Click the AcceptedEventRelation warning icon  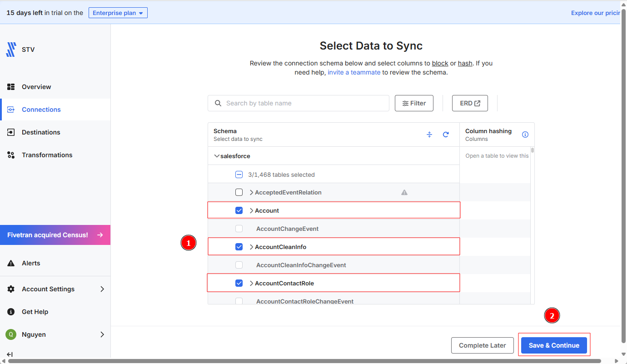coord(404,192)
